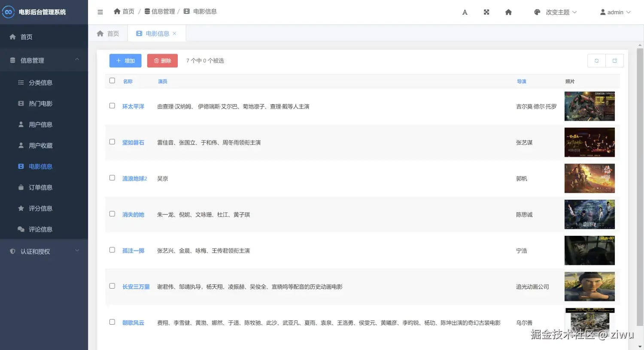Viewport: 644px width, 350px height.
Task: Click the admin user avatar icon
Action: [x=603, y=12]
